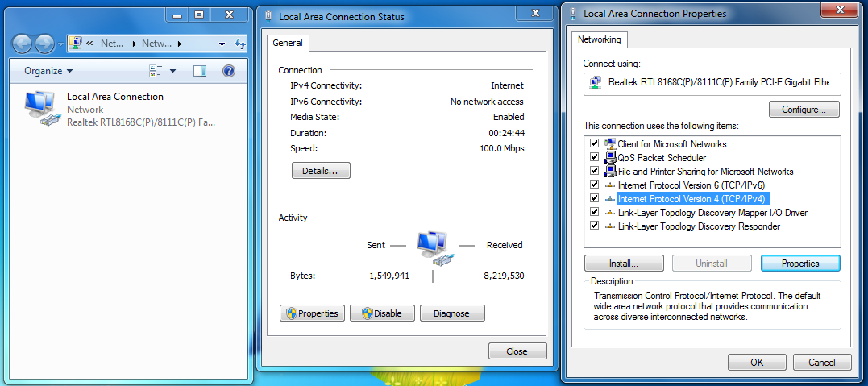Click the Configure... button
The image size is (868, 386).
click(x=804, y=110)
